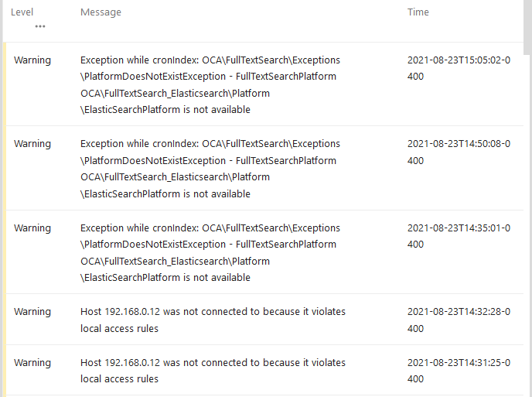
Task: Click the timestamp 2021-08-23T14:50:08-0400
Action: pos(459,152)
